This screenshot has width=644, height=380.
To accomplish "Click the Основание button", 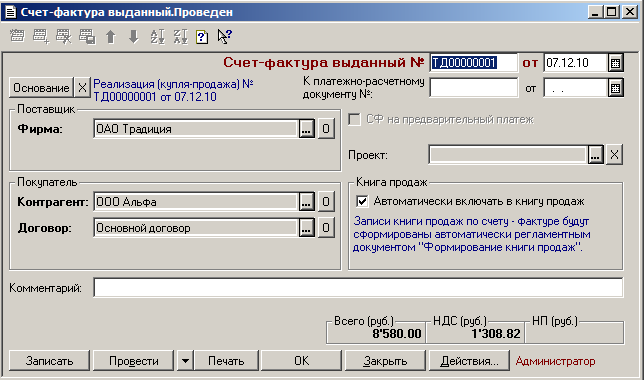I will tap(41, 88).
